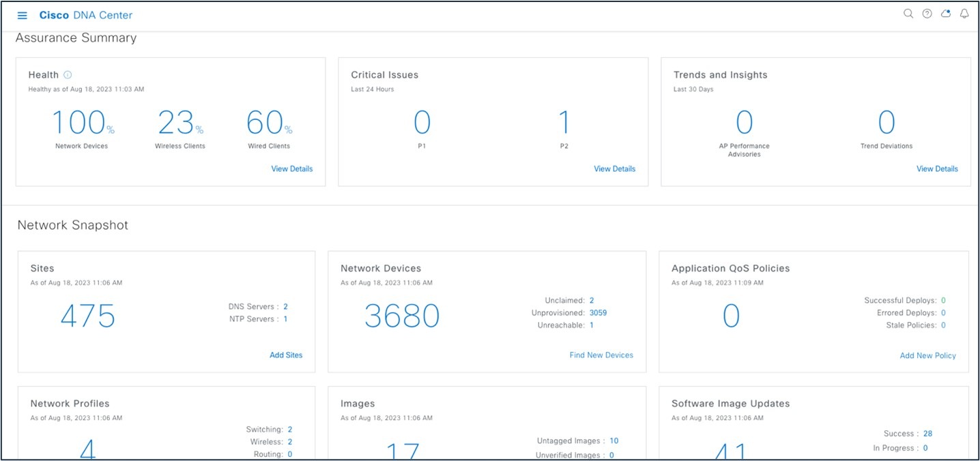Open View Details for Critical Issues
Screen dimensions: 980x461
click(x=614, y=168)
